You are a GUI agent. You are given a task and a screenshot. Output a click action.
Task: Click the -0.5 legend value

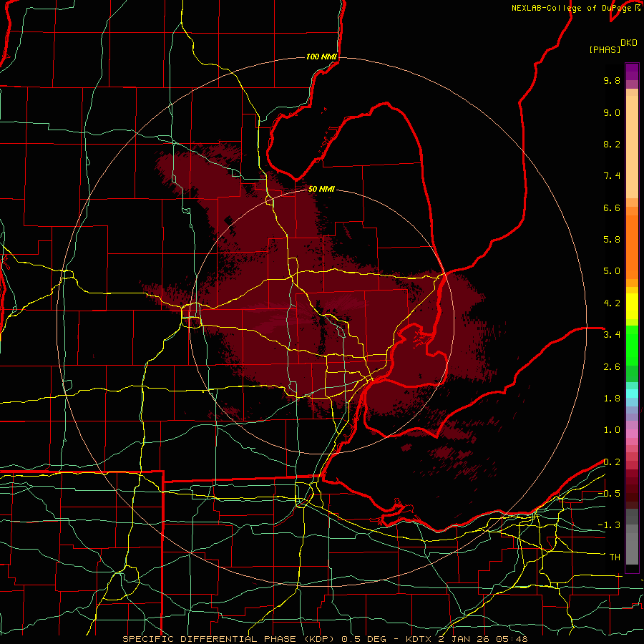point(609,494)
